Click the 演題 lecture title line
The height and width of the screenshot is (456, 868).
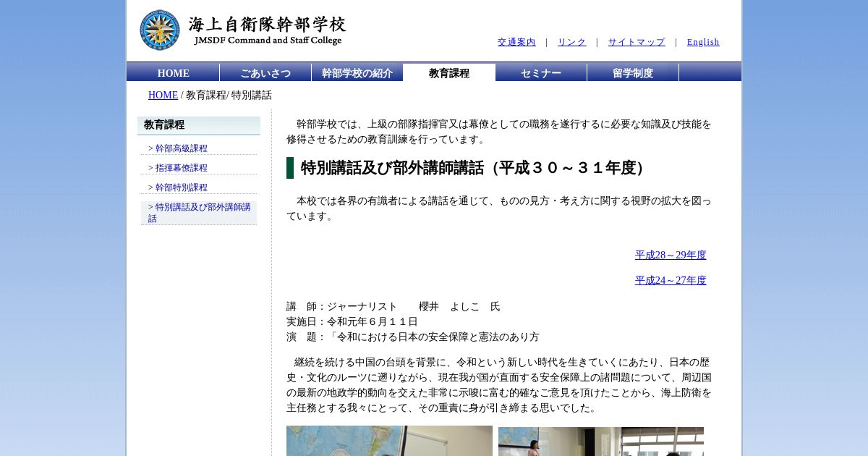point(413,337)
